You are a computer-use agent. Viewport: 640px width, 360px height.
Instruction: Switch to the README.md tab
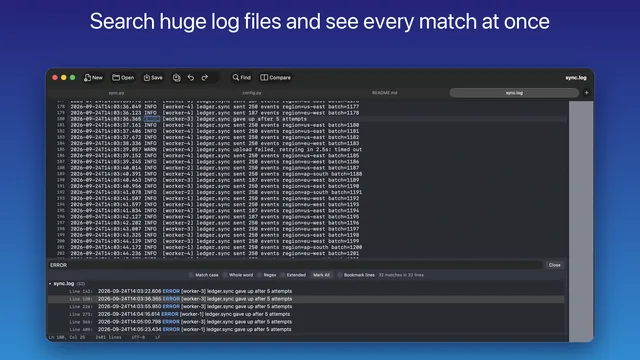click(x=384, y=93)
